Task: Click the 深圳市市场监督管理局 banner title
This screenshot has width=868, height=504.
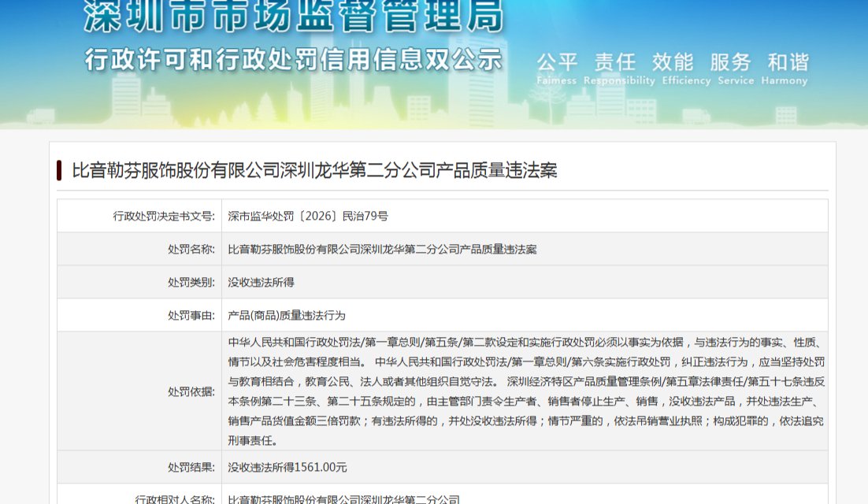Action: [x=294, y=16]
